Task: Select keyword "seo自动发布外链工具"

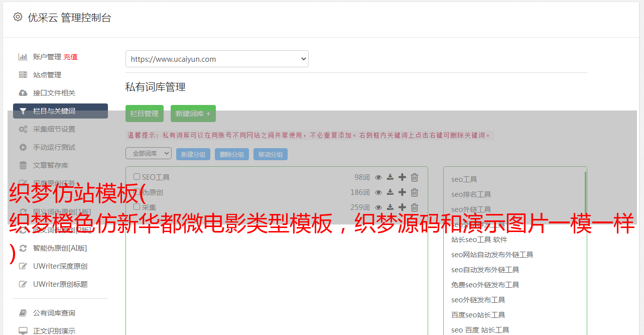Action: pos(485,270)
